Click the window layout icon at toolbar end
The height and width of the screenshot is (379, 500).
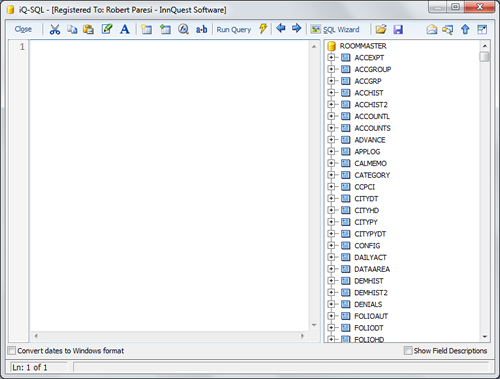point(482,29)
